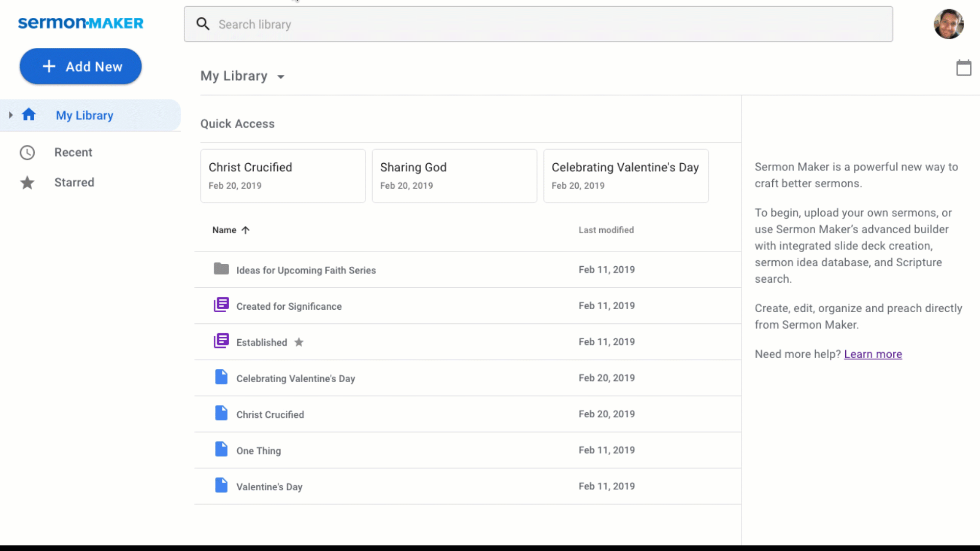980x551 pixels.
Task: Click modified date of Established row
Action: (x=606, y=342)
